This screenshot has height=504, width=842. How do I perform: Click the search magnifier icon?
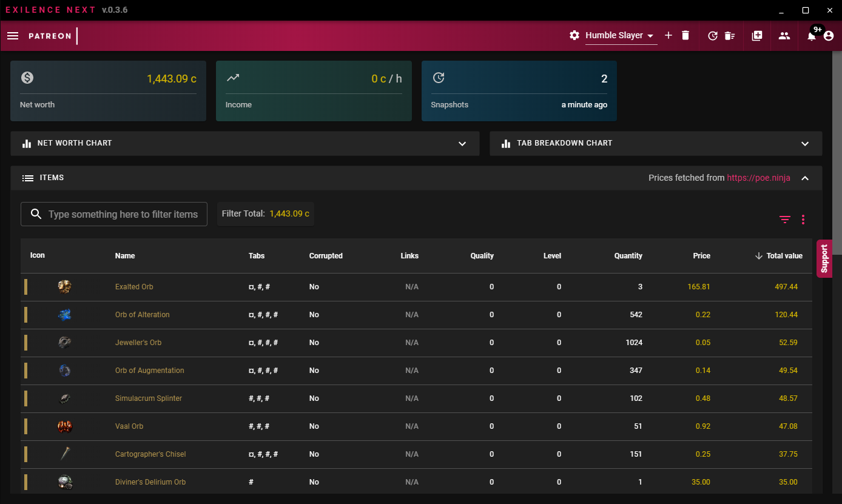(x=36, y=214)
